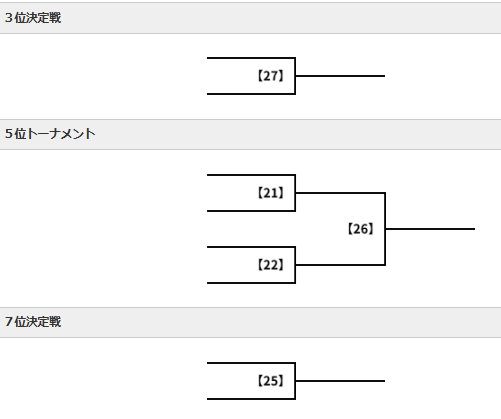Click lower team line of match 21

251,211
